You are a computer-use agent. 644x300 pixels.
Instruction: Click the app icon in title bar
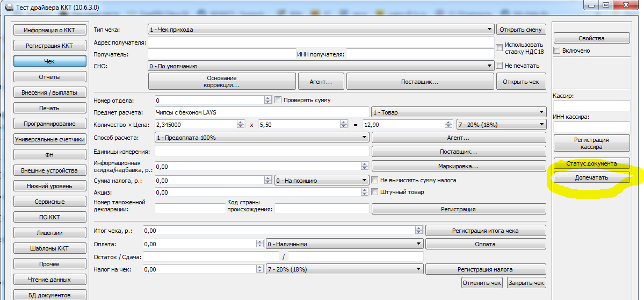(x=8, y=6)
